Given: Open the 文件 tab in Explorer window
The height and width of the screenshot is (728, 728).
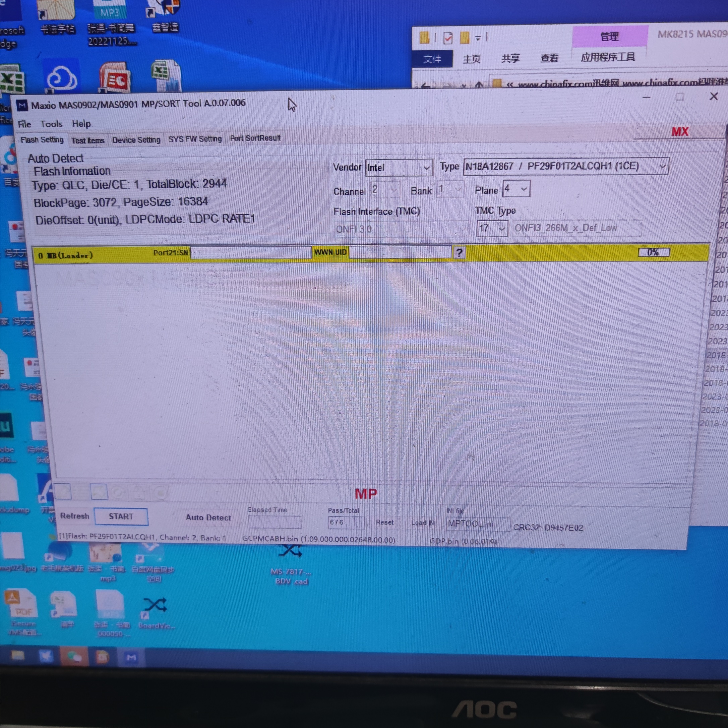Looking at the screenshot, I should tap(432, 59).
